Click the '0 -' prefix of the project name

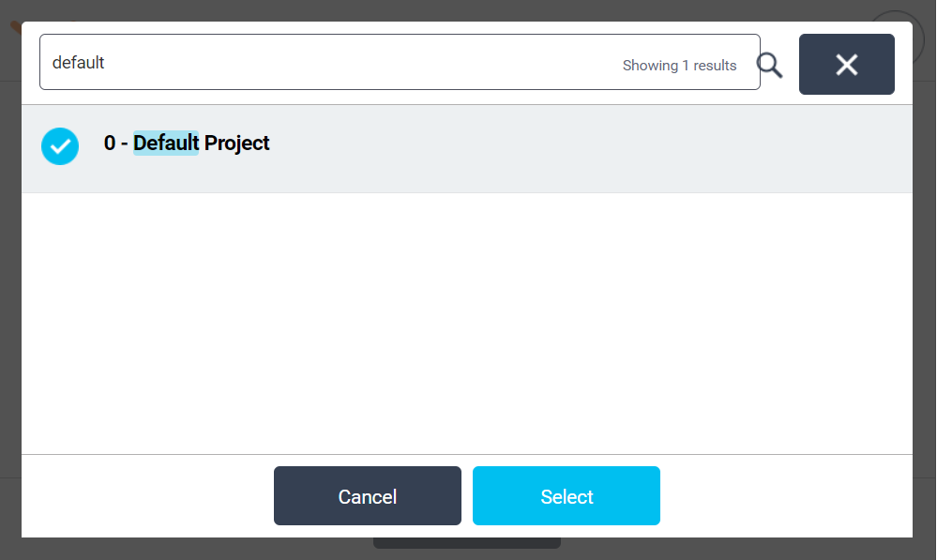116,144
